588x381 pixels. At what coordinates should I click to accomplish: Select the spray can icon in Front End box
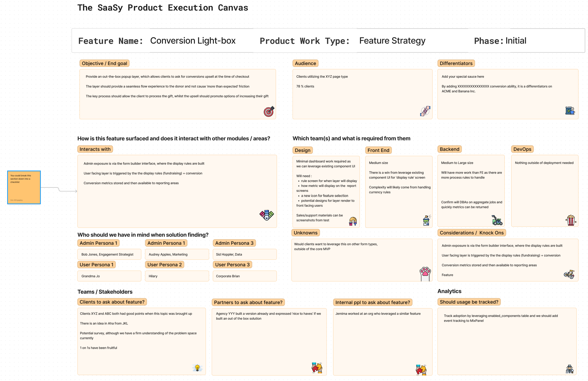[x=426, y=220]
